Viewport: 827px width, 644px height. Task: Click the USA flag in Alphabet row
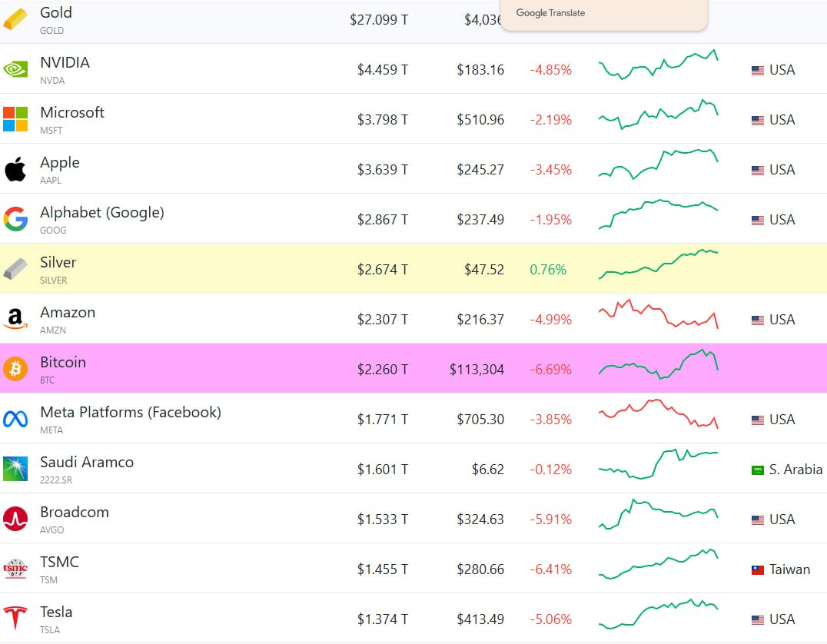pos(757,220)
